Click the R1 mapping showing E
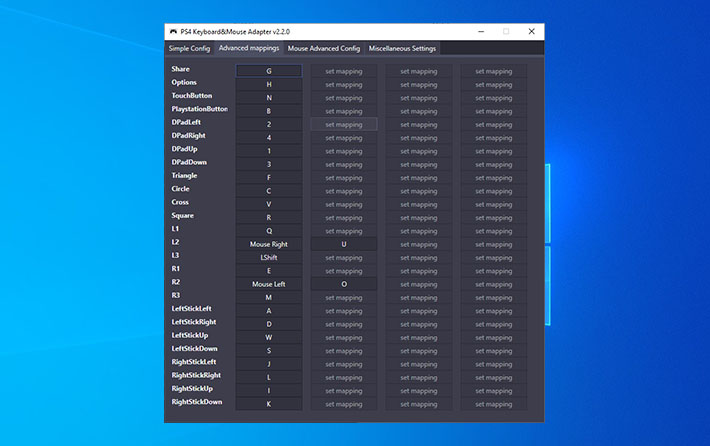Viewport: 710px width, 446px height. tap(269, 271)
